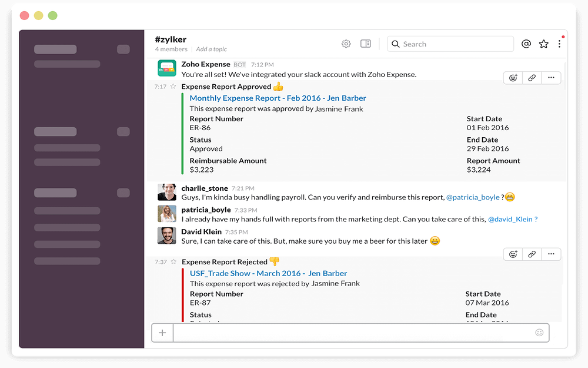Add reaction to the Zoho Expense message
This screenshot has width=588, height=368.
click(513, 78)
